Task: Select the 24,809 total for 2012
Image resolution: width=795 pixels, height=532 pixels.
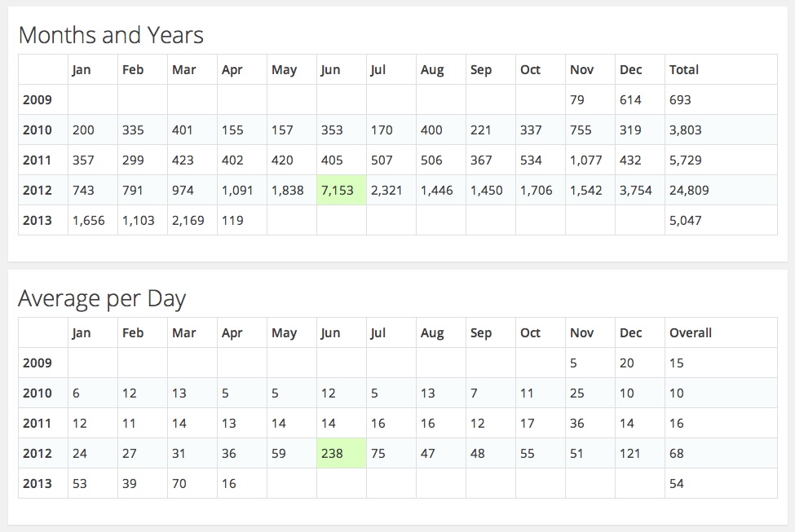Action: tap(689, 191)
